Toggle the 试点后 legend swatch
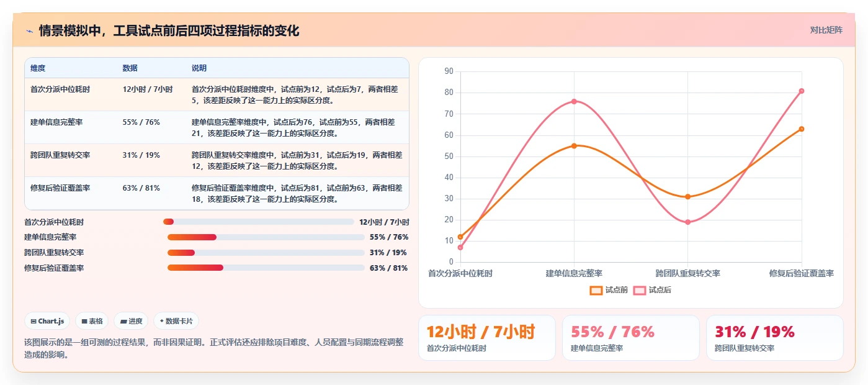Viewport: 868px width, 385px height. (640, 290)
